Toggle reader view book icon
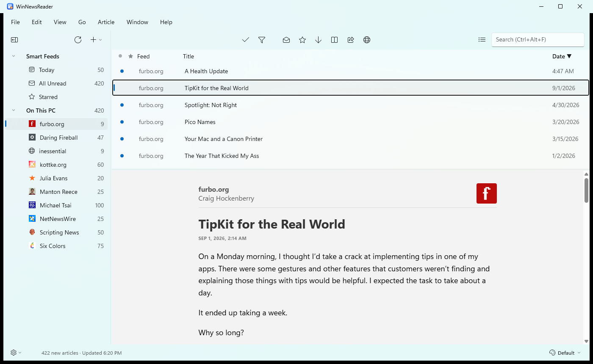 pyautogui.click(x=335, y=40)
